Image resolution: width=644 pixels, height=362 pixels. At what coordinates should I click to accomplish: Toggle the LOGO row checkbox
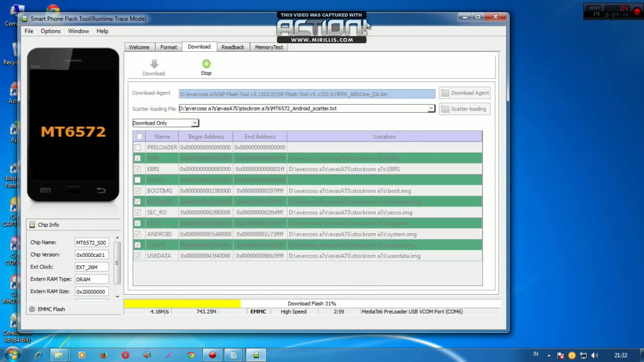point(138,223)
